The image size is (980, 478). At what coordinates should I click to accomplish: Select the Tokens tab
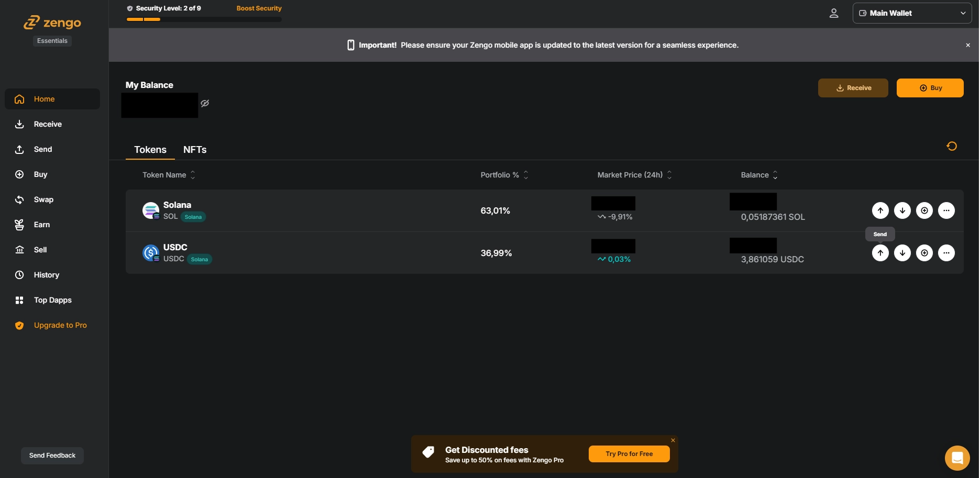150,150
